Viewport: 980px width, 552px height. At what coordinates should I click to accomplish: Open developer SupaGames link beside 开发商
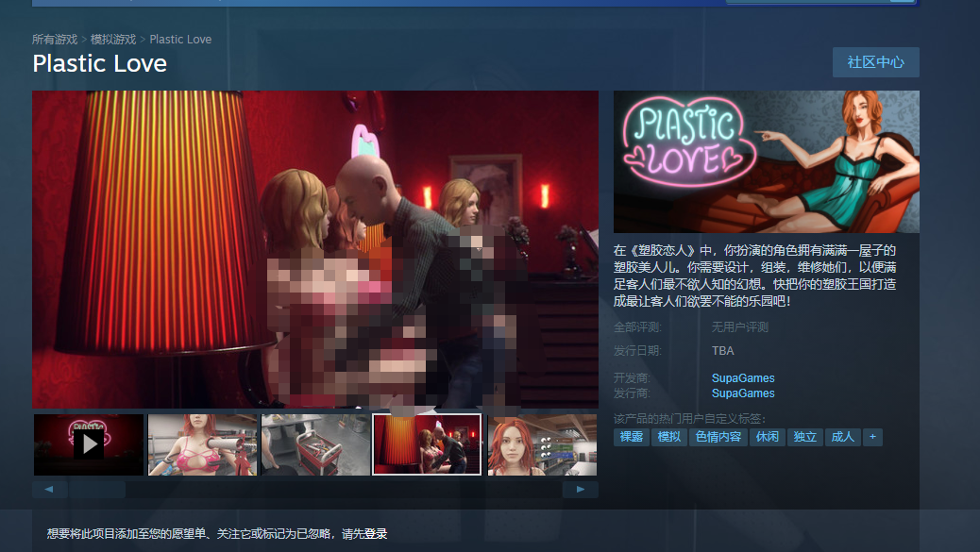coord(743,377)
